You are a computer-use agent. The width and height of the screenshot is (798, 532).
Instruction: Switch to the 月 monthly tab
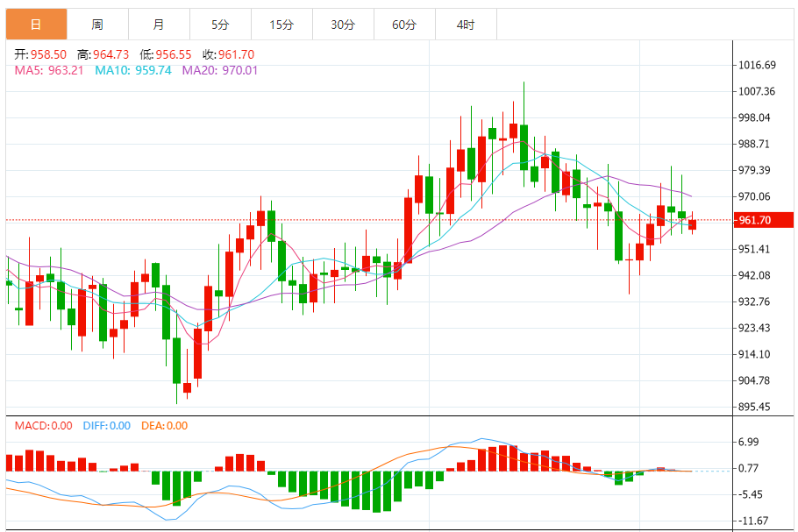coord(159,24)
